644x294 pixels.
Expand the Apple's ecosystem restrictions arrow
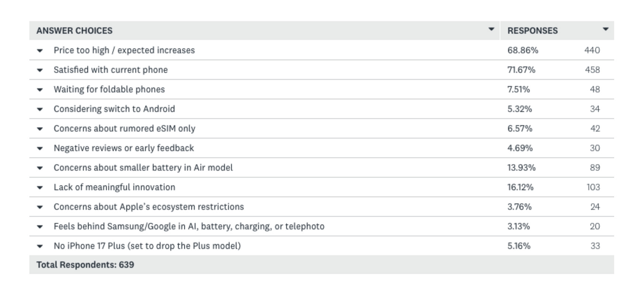pyautogui.click(x=40, y=207)
